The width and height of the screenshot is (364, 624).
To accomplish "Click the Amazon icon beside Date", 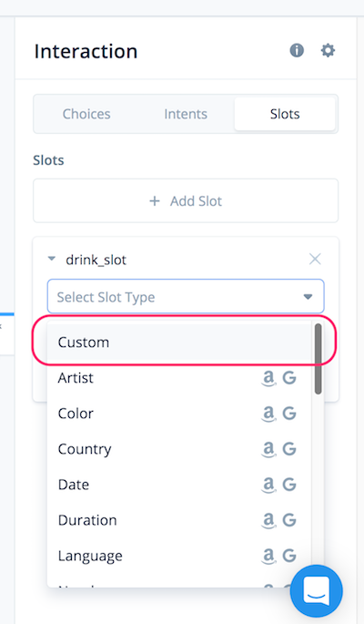I will point(268,485).
